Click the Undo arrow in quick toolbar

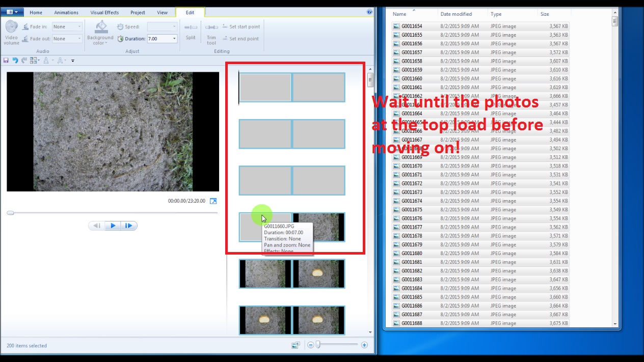point(15,61)
